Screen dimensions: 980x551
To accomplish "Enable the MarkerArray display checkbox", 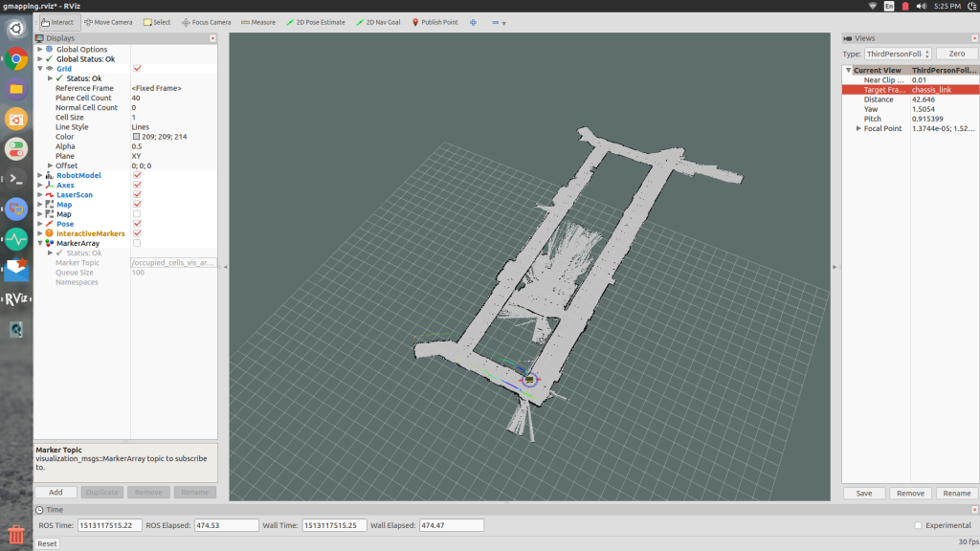I will click(137, 243).
